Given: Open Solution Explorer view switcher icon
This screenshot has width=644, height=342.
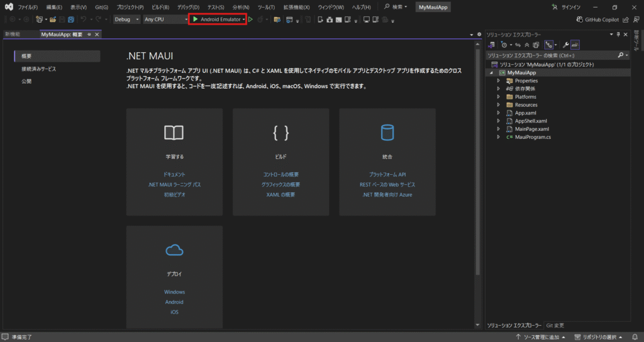Looking at the screenshot, I should point(491,45).
